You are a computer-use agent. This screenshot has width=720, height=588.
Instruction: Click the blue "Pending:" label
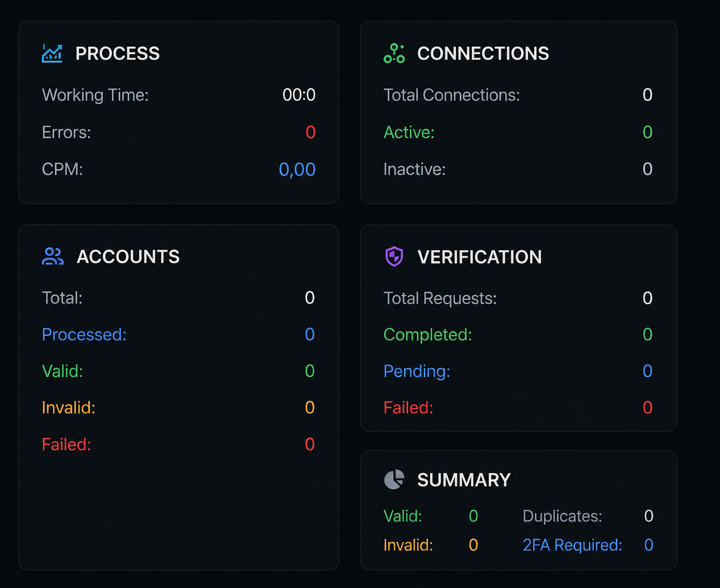[417, 371]
